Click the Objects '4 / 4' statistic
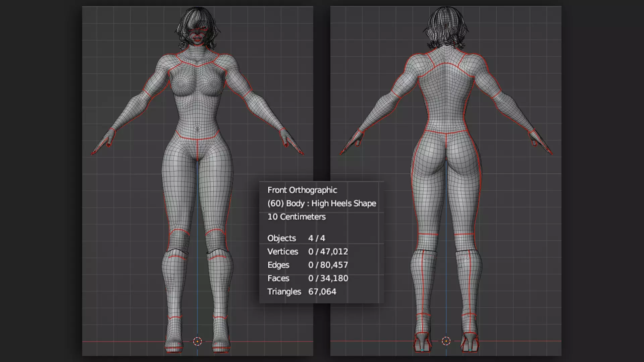The height and width of the screenshot is (362, 644). (x=317, y=238)
